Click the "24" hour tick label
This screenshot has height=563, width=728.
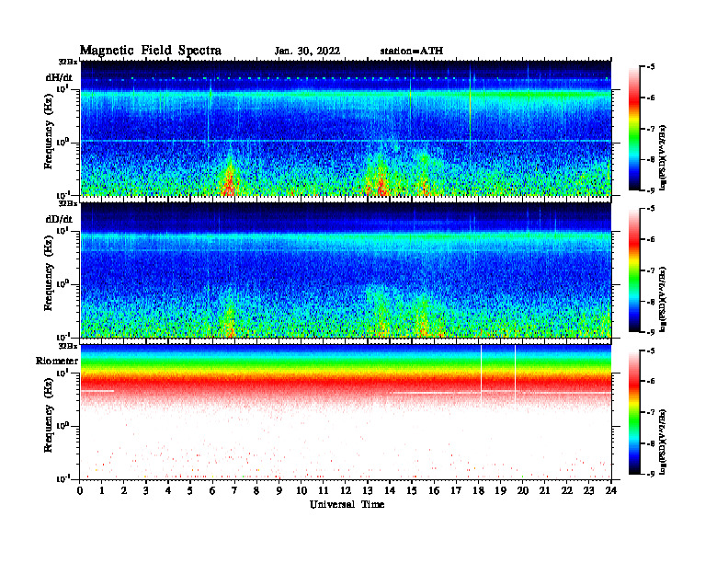611,491
